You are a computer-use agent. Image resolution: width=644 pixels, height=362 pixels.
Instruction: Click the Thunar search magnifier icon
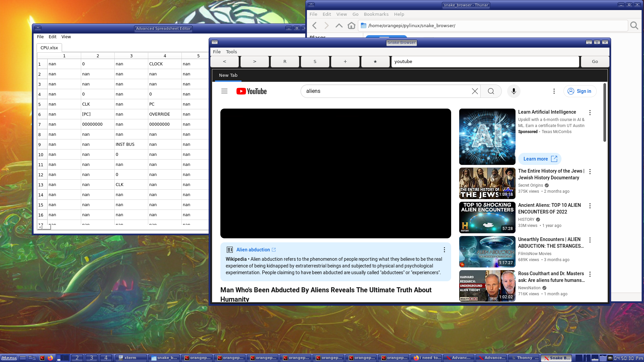(x=634, y=25)
